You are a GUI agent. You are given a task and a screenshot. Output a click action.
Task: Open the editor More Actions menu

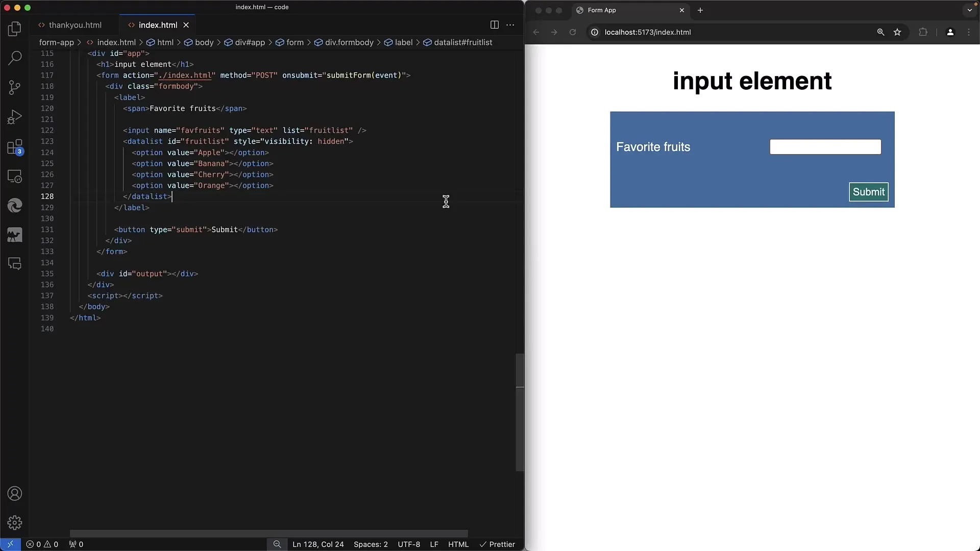(x=510, y=24)
